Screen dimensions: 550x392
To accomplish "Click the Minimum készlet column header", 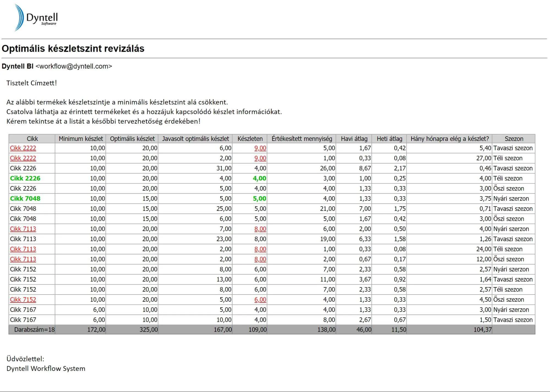I will tap(81, 139).
